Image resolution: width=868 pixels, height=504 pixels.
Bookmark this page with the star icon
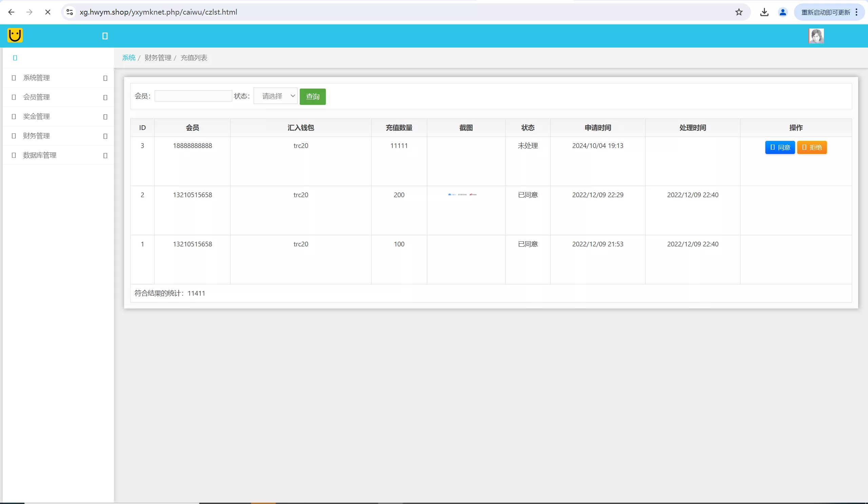739,13
